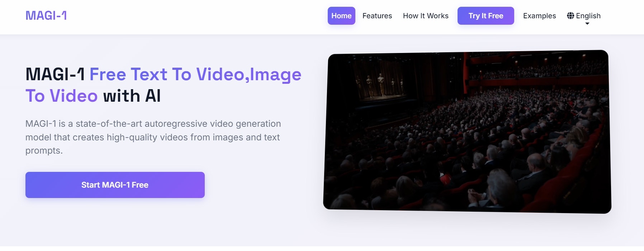This screenshot has height=251, width=644.
Task: Open the Examples nav link
Action: (539, 16)
